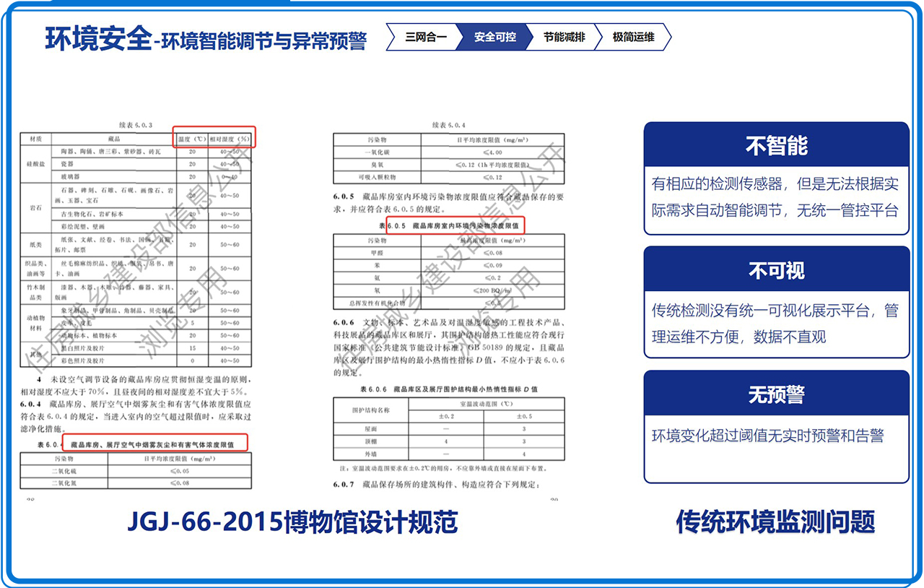This screenshot has width=924, height=588.
Task: Click the 可吸入颗粒物 pollutant cell
Action: coord(377,177)
